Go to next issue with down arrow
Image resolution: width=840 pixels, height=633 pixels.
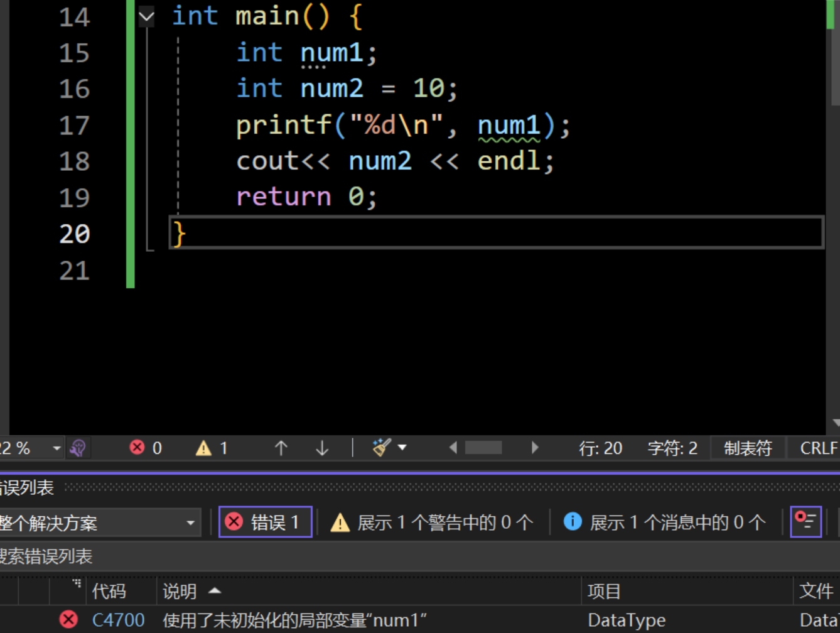click(322, 448)
